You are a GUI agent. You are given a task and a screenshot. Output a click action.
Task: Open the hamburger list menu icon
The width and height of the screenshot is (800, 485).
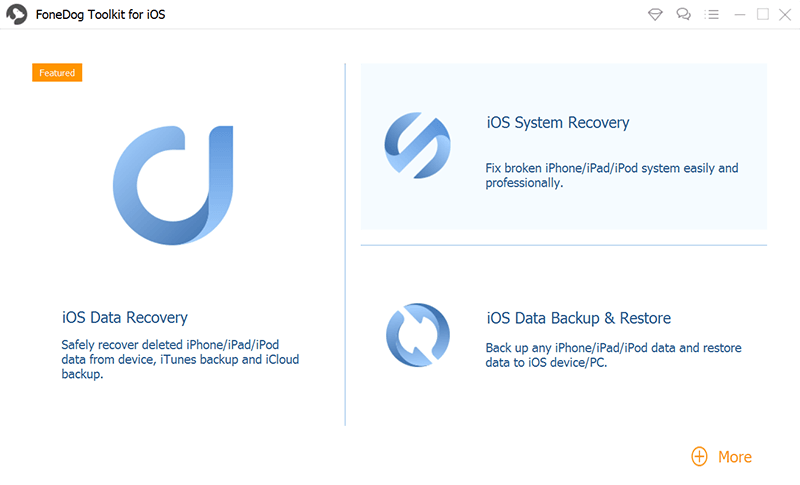point(712,14)
